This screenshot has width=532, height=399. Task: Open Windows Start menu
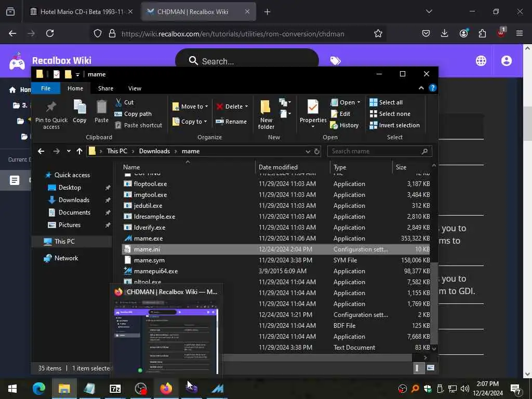pos(12,389)
